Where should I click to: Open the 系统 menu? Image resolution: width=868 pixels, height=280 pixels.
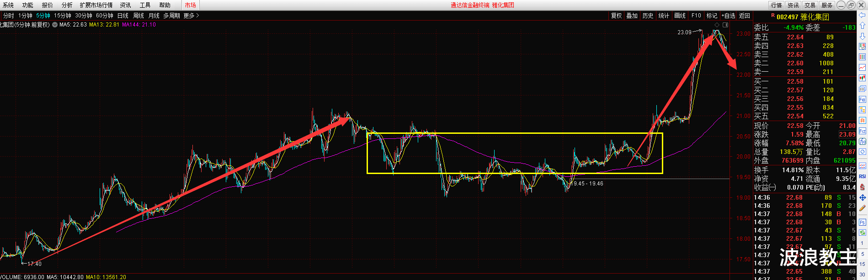point(8,5)
